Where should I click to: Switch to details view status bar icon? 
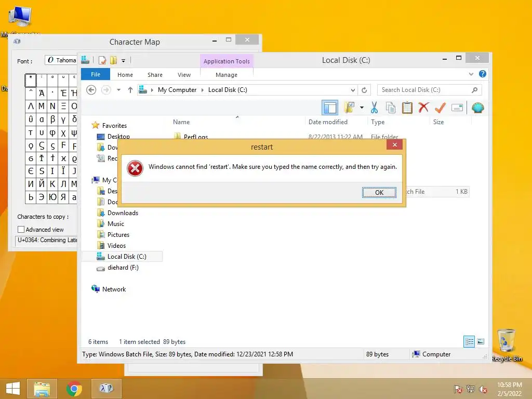[x=469, y=341]
